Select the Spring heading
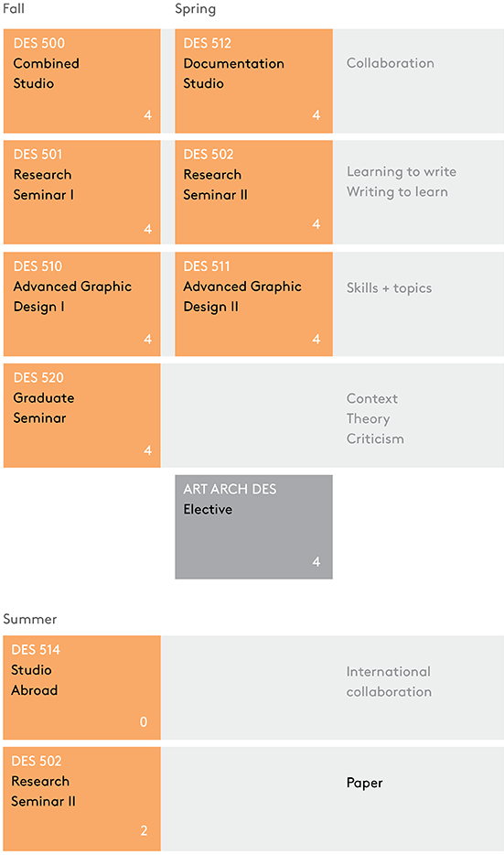504x855 pixels. pos(195,9)
